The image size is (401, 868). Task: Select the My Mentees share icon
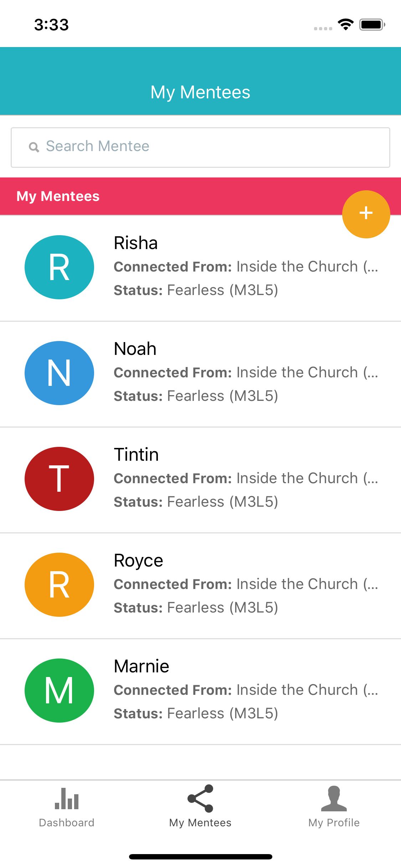coord(200,799)
